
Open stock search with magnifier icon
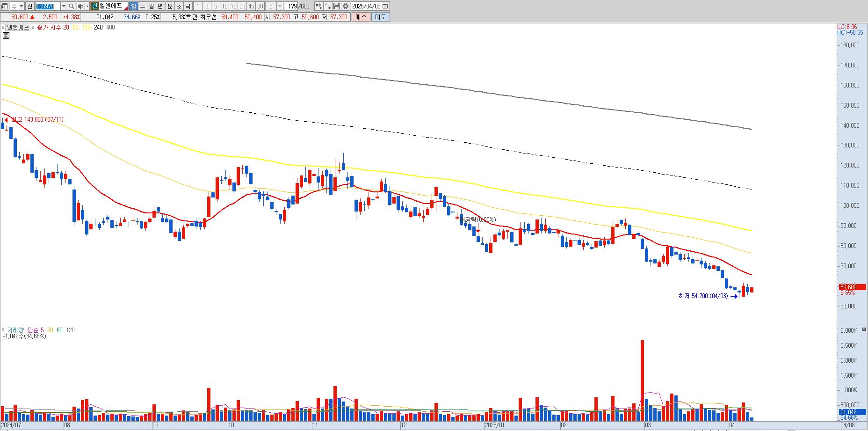pos(71,6)
